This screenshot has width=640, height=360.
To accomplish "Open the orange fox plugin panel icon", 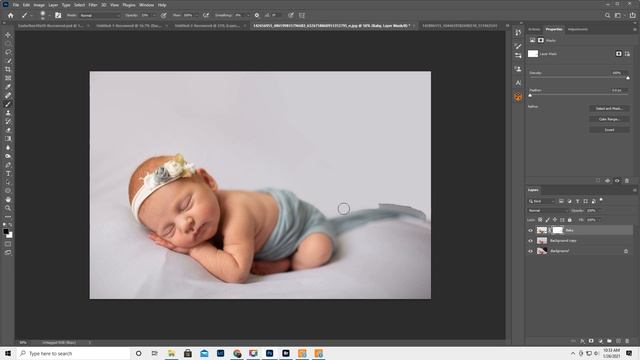I will point(518,97).
